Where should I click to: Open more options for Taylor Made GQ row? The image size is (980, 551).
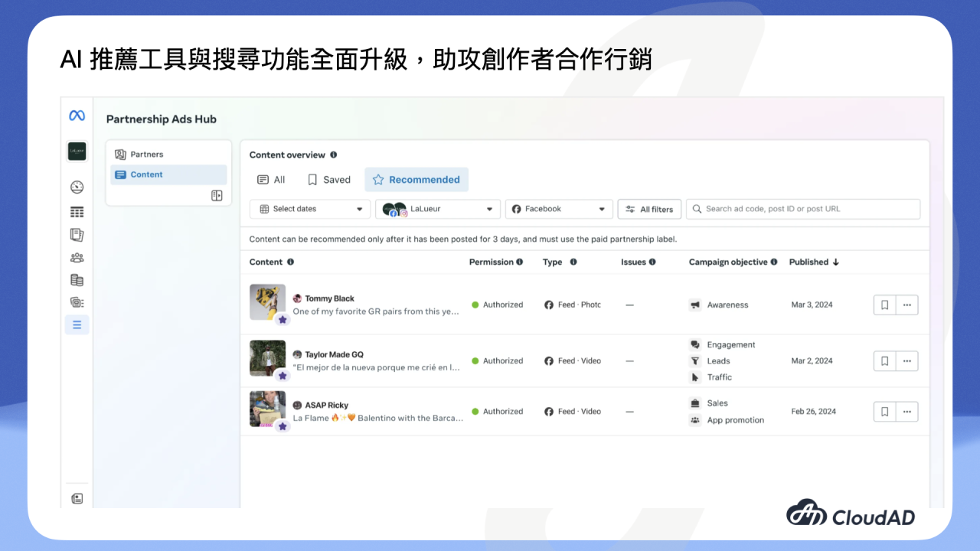[906, 360]
